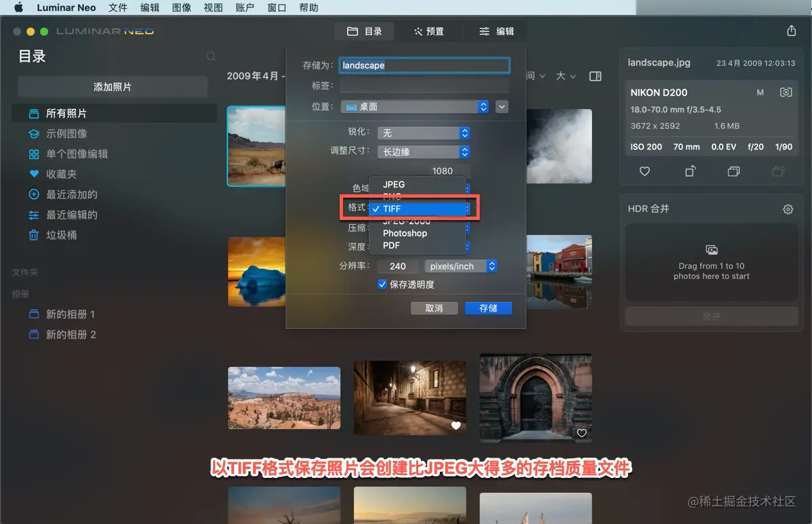The image size is (812, 524).
Task: Click the ISO 200 value
Action: pos(646,147)
